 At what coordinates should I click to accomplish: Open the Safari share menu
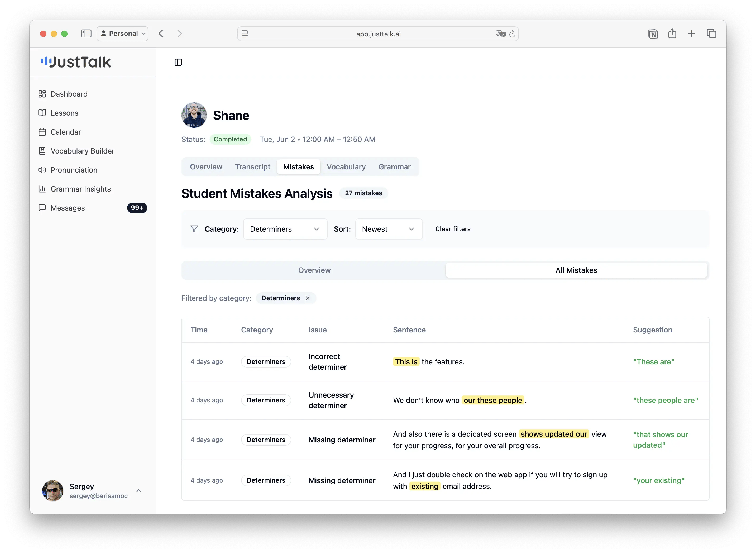point(672,34)
